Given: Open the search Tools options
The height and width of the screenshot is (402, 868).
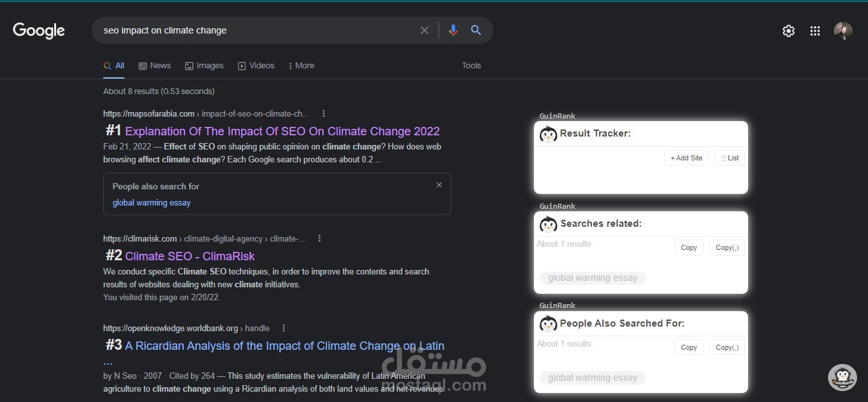Looking at the screenshot, I should tap(471, 66).
